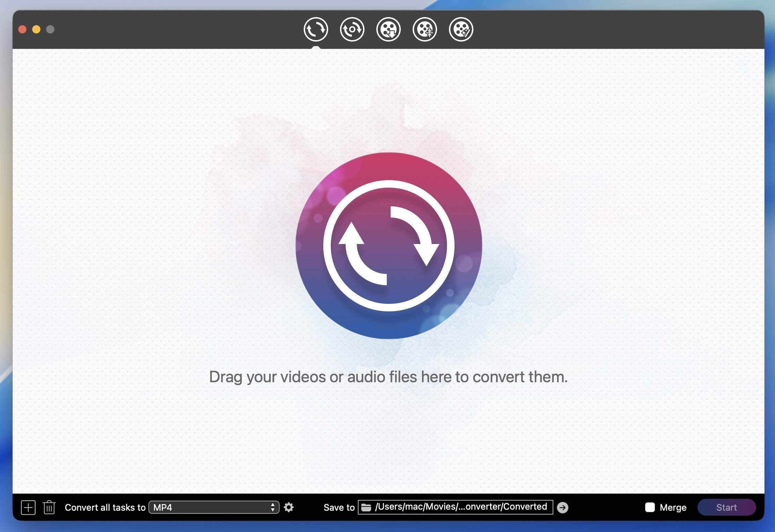Open the video Compress tool icon
The width and height of the screenshot is (775, 532).
425,29
